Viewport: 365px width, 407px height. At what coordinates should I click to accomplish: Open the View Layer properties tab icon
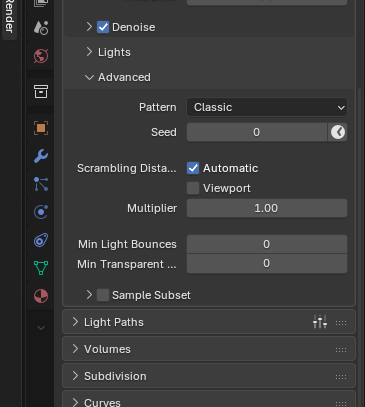click(x=41, y=3)
